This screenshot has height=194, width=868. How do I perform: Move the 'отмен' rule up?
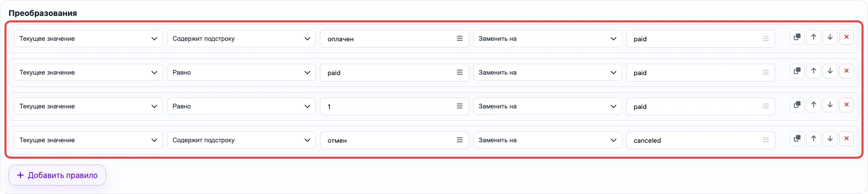[x=814, y=139]
